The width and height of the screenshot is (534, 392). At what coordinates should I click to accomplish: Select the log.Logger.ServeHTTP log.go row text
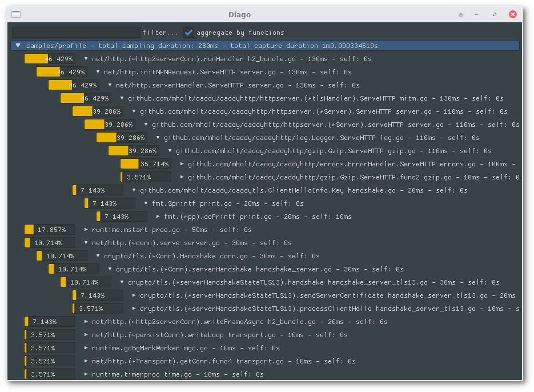(x=322, y=138)
